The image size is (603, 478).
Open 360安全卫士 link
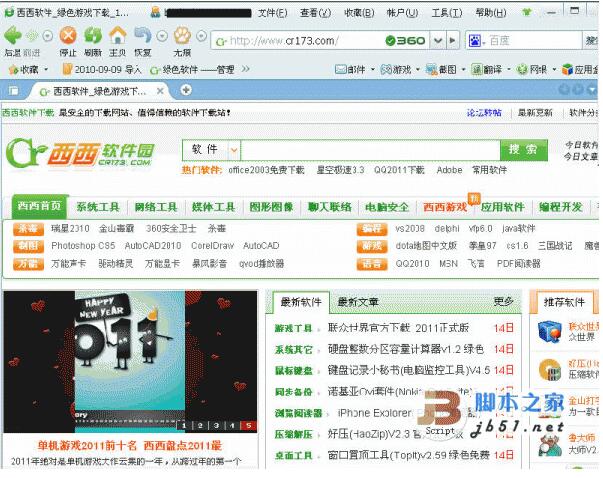pyautogui.click(x=171, y=228)
